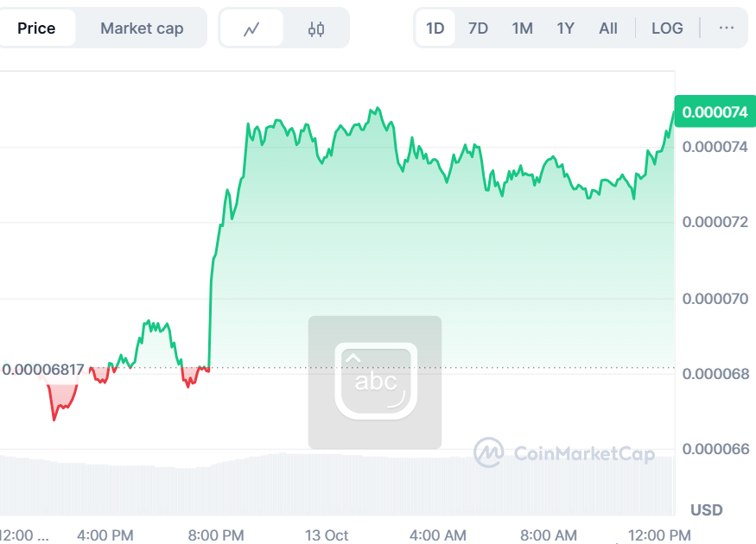This screenshot has width=756, height=544.
Task: Select the 1D time range
Action: (x=435, y=28)
